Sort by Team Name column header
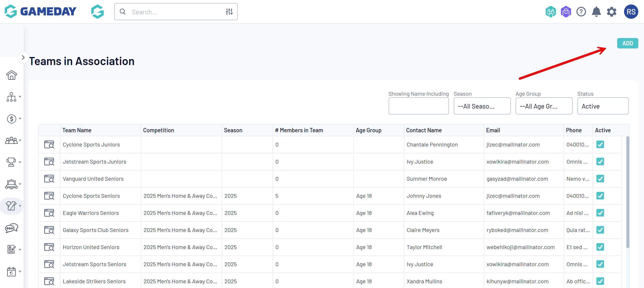This screenshot has height=288, width=644. [77, 130]
